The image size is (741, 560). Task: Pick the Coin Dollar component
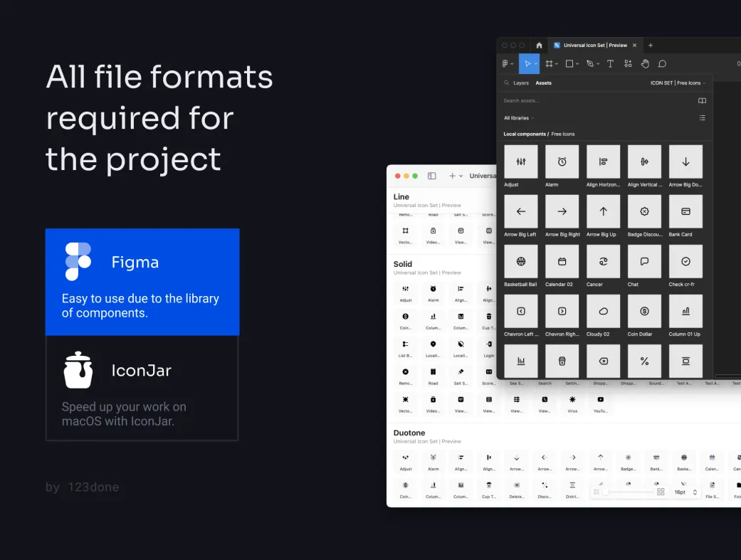coord(645,311)
